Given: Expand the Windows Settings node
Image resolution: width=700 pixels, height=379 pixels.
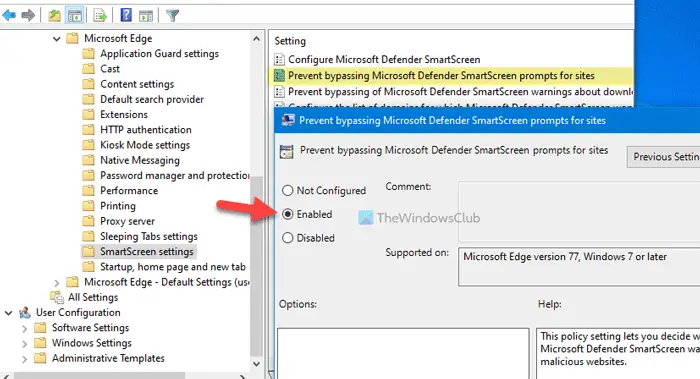Looking at the screenshot, I should coord(24,344).
